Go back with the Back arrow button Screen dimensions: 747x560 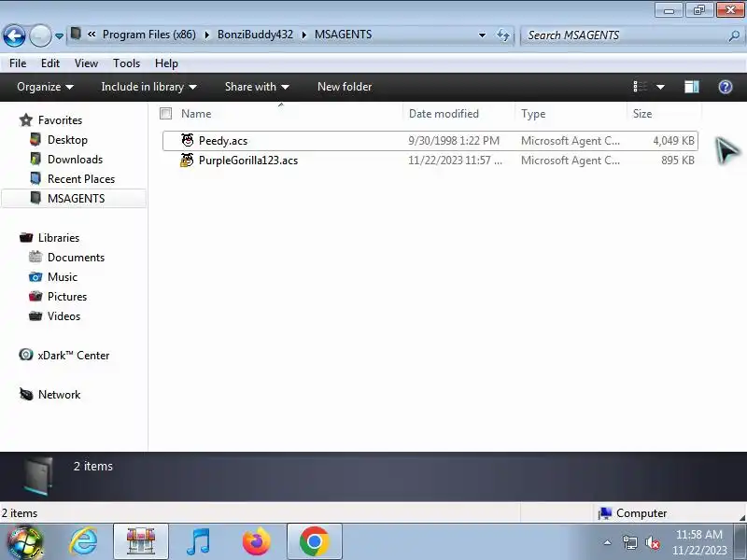point(14,35)
